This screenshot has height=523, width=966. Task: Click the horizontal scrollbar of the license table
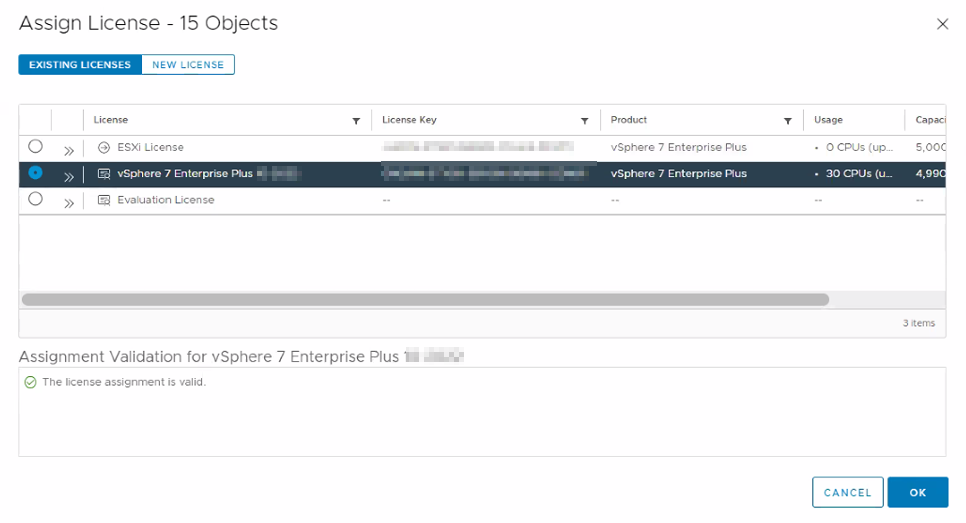pyautogui.click(x=425, y=300)
